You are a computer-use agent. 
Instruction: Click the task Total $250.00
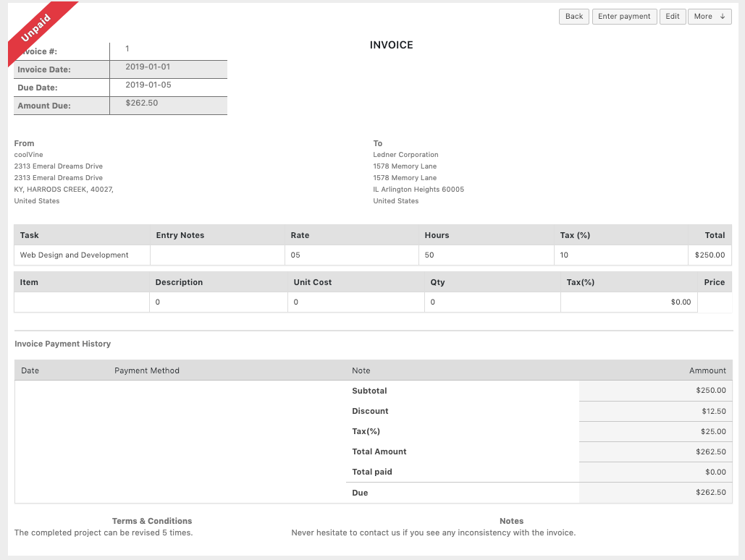coord(710,255)
